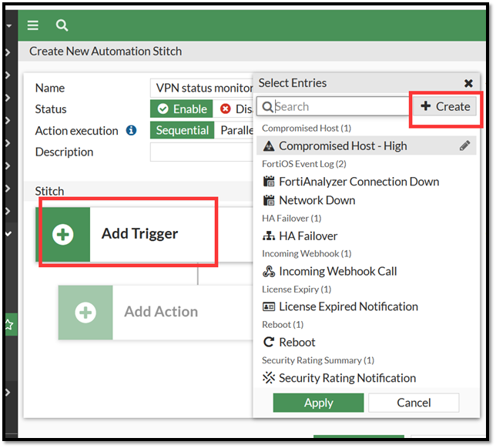Image resolution: width=496 pixels, height=448 pixels.
Task: Choose Sequential action execution
Action: (x=183, y=130)
